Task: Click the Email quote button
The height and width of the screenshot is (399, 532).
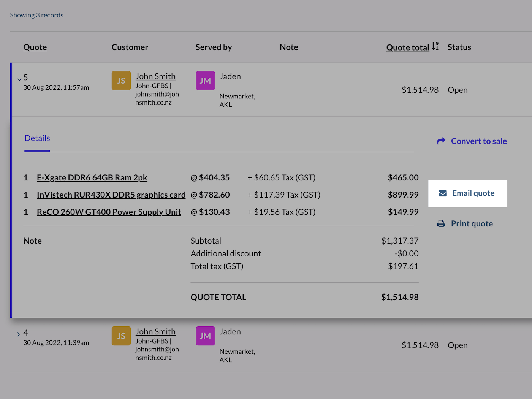Action: (x=467, y=193)
